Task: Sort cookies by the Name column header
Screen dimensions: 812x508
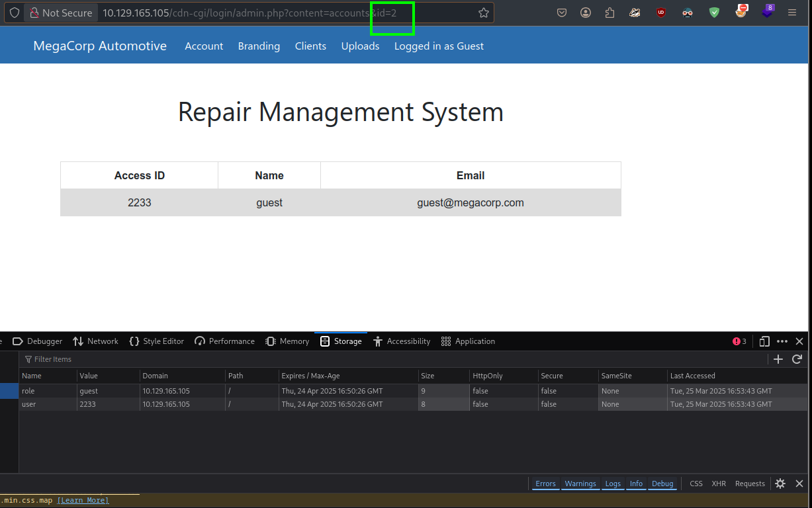Action: coord(48,376)
